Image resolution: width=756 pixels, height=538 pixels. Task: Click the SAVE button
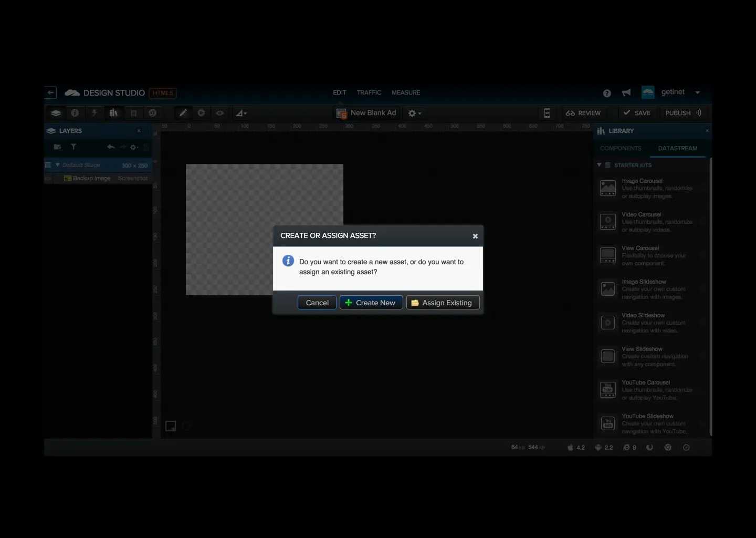click(x=637, y=113)
